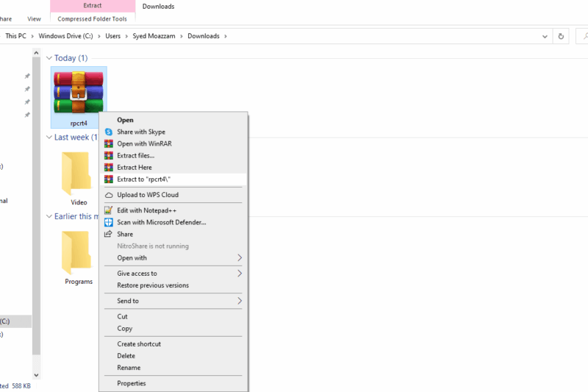Choose Open from the context menu
This screenshot has width=588, height=392.
click(x=173, y=120)
